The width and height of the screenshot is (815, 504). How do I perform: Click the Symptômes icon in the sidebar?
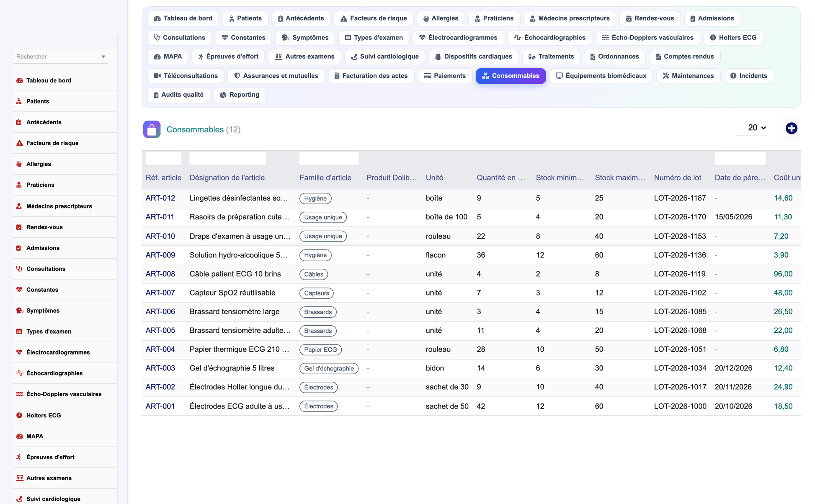(x=19, y=311)
